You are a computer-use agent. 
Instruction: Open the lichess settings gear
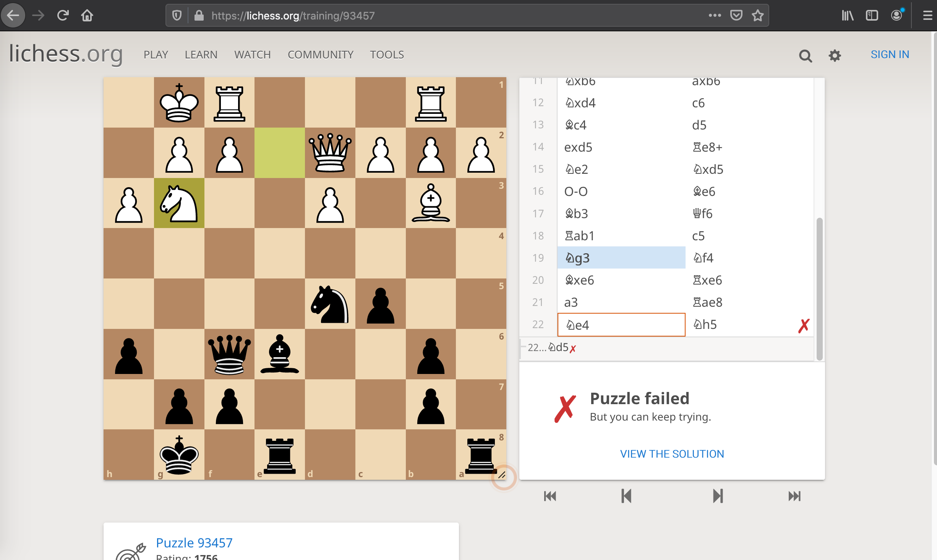835,56
